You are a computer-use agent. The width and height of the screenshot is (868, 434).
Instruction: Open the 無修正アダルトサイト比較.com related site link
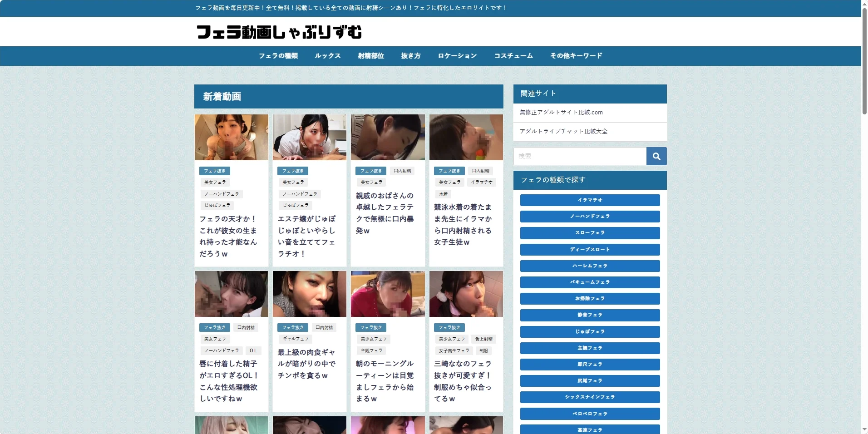pos(561,113)
